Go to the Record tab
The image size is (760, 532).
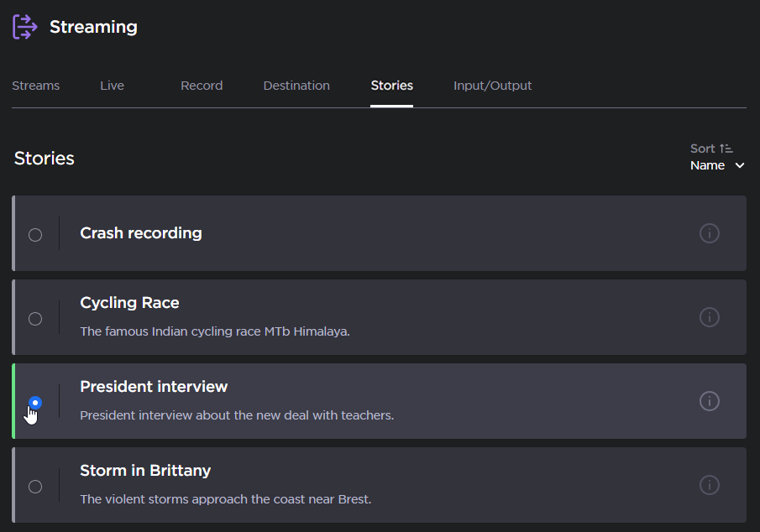tap(202, 86)
